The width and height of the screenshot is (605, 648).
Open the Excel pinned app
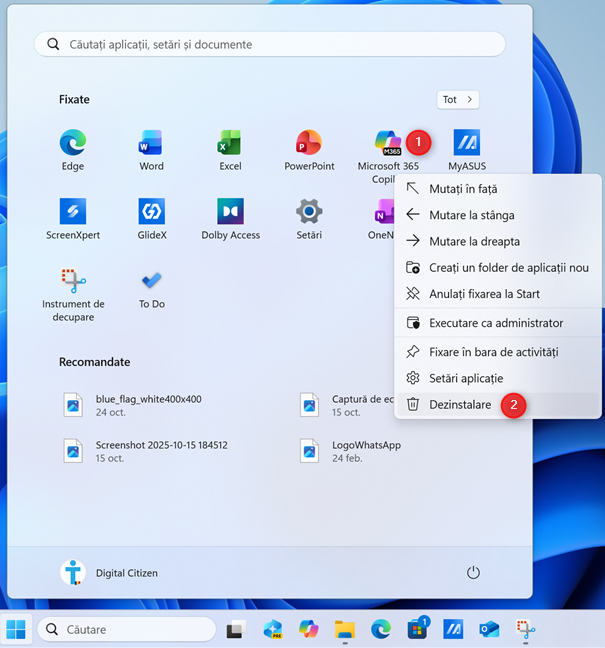pos(230,150)
